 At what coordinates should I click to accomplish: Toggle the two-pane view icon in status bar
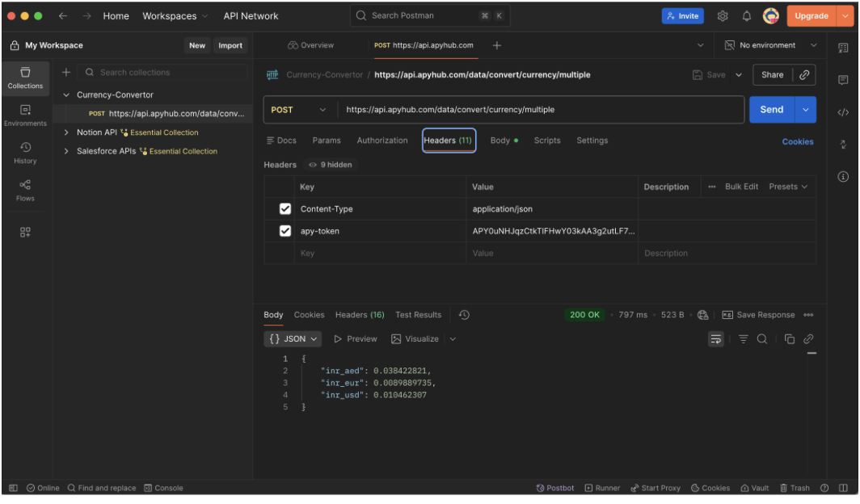coord(843,488)
